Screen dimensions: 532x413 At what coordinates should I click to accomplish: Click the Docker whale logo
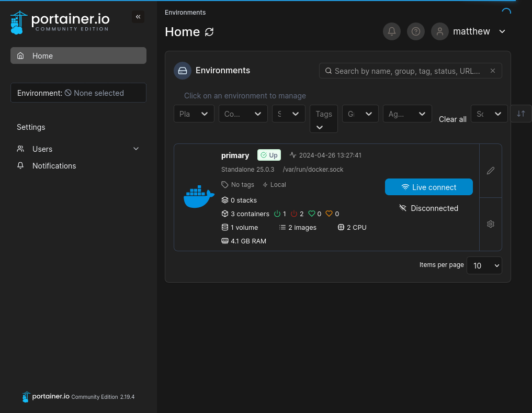[199, 197]
